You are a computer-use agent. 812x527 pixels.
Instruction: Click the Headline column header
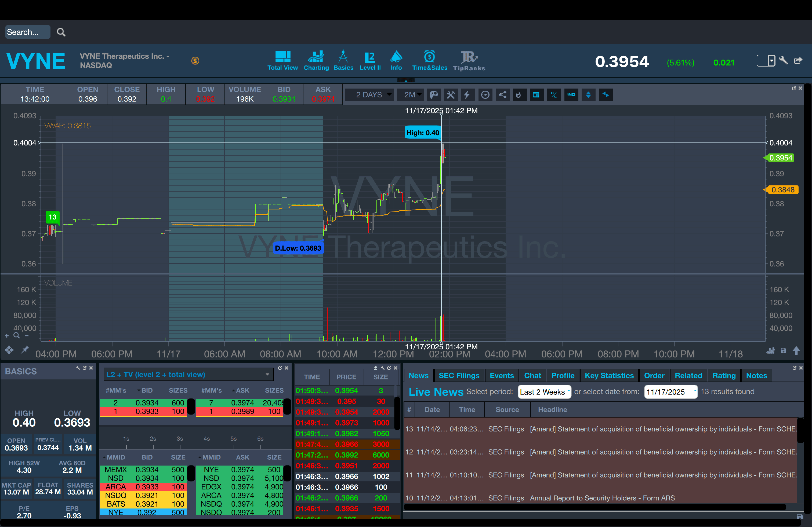552,410
